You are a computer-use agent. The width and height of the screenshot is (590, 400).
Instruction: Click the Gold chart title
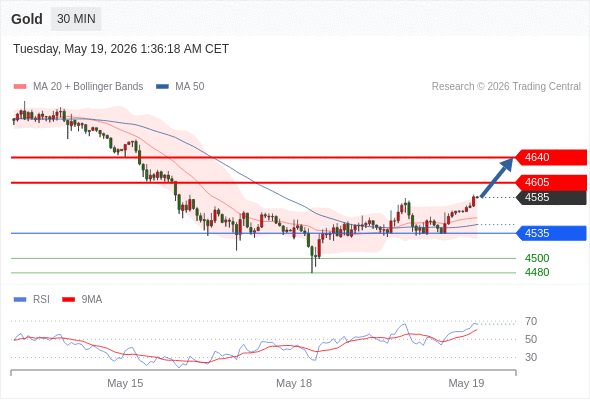tap(27, 19)
